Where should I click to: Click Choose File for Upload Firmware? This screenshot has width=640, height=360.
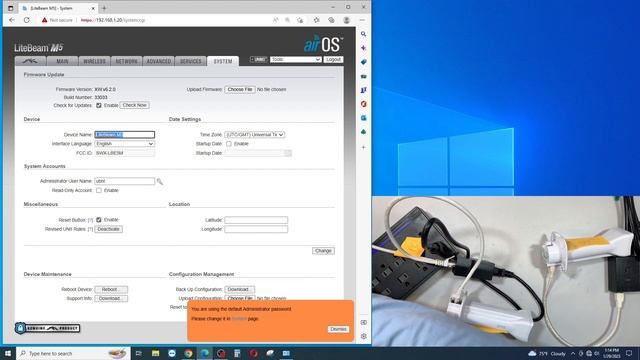pos(240,89)
